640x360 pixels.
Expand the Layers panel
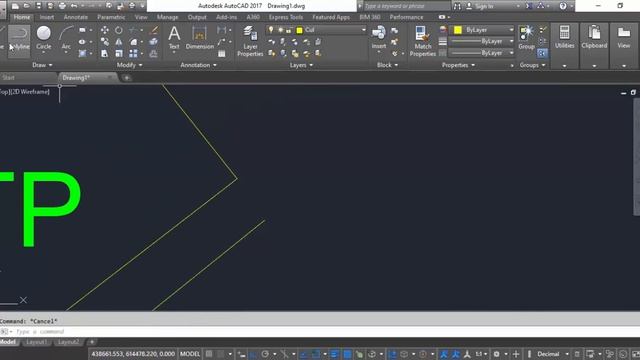click(301, 65)
